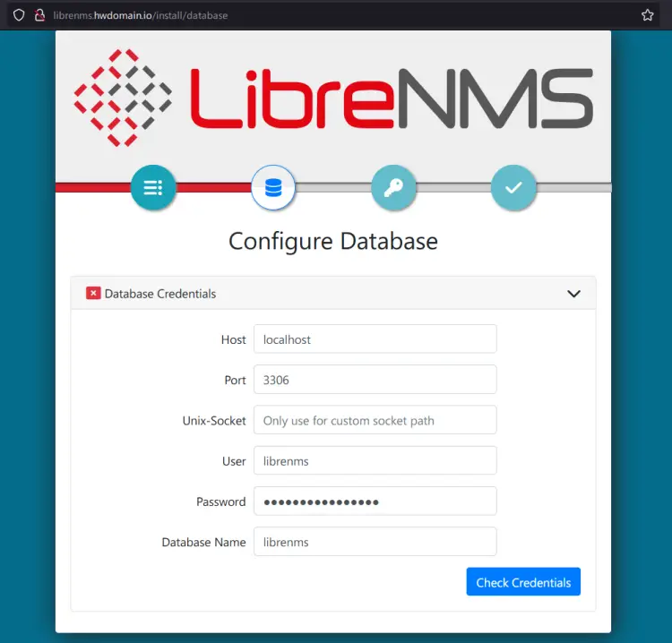Click the browser address bar URL
The image size is (672, 643).
pyautogui.click(x=143, y=15)
